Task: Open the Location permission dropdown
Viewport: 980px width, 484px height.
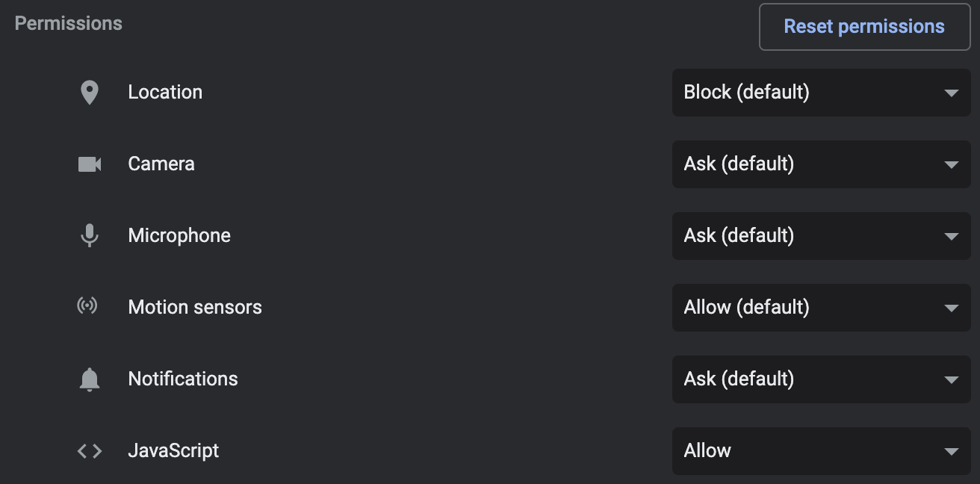Action: (822, 93)
